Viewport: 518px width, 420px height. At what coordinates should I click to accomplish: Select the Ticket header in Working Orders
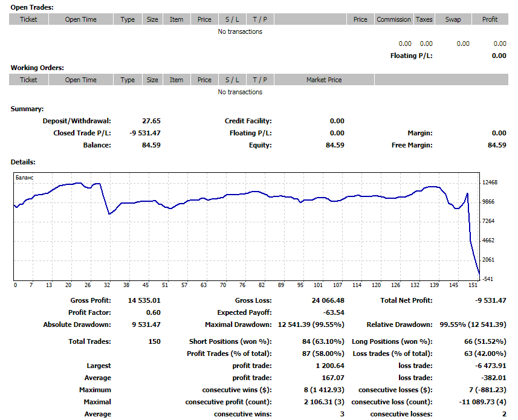28,80
